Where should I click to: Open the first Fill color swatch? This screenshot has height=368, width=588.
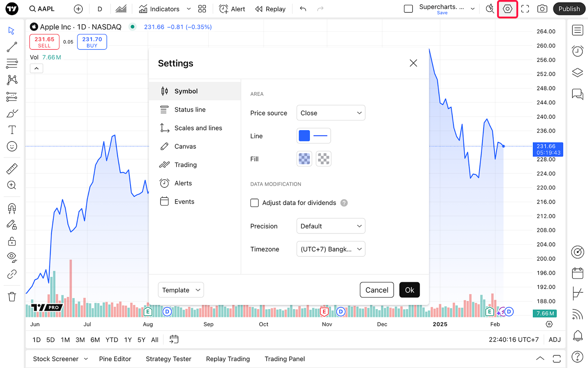point(304,159)
